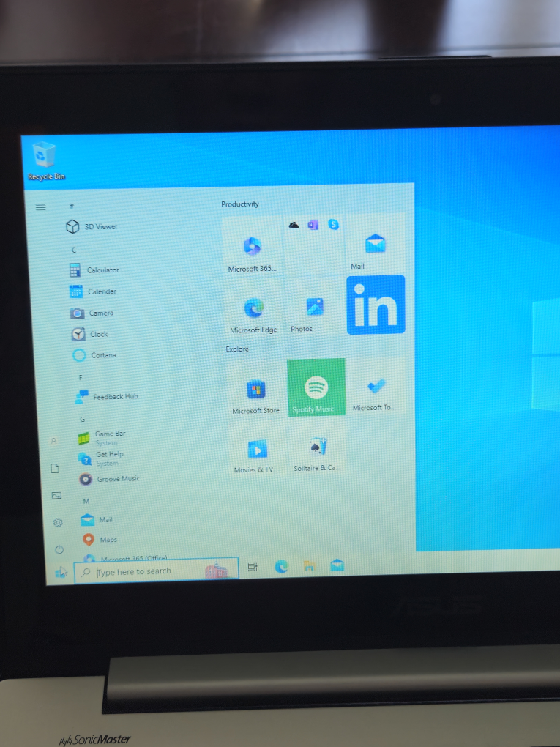The image size is (560, 747).
Task: Open the user account button in Start sidebar
Action: click(x=54, y=441)
